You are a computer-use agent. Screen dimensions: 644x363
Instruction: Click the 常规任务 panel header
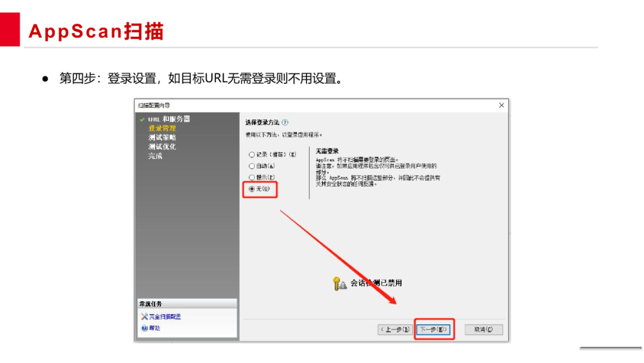[x=187, y=304]
